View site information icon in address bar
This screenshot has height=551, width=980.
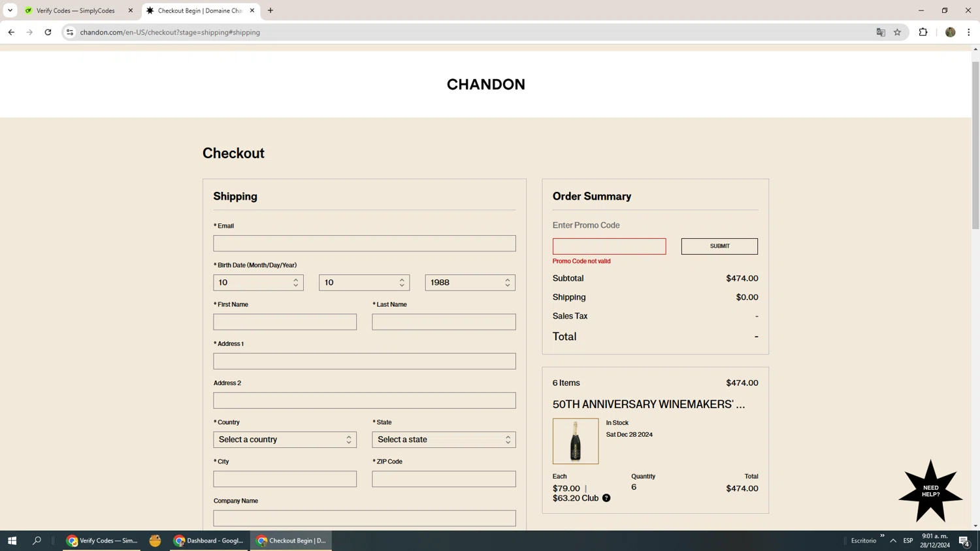click(70, 32)
